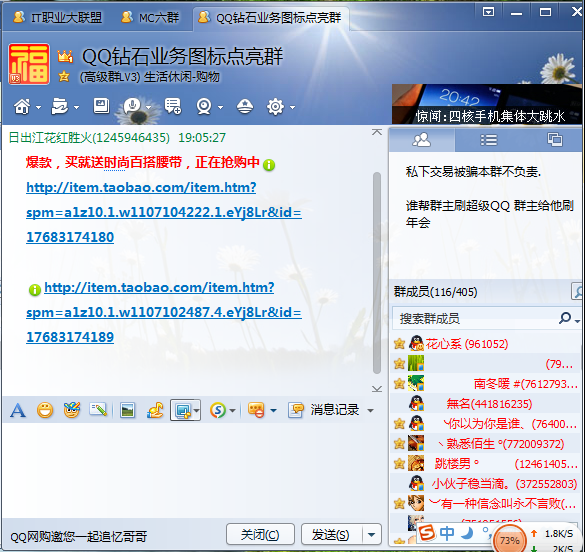Viewport: 585px width, 552px height.
Task: Switch to the MC六群 chat tab
Action: pyautogui.click(x=151, y=17)
